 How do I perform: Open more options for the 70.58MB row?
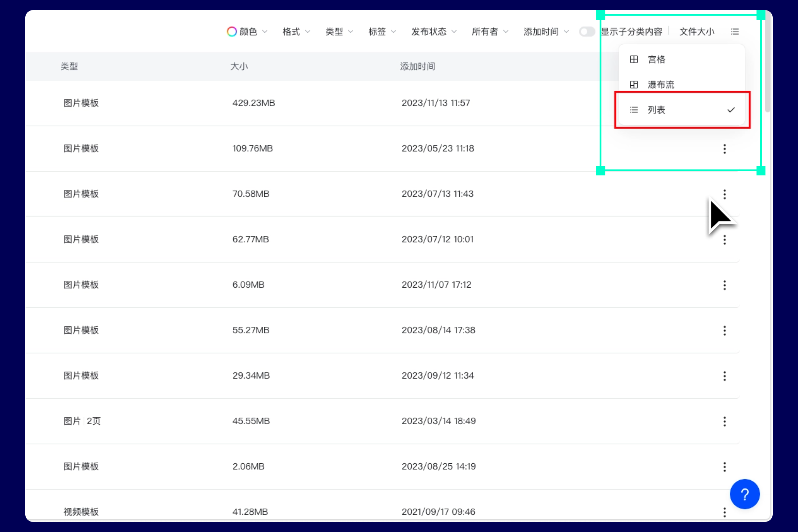(724, 194)
